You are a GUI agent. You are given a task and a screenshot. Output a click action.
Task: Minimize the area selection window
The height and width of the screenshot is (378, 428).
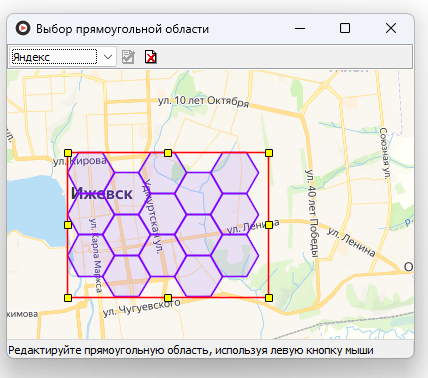click(x=300, y=28)
